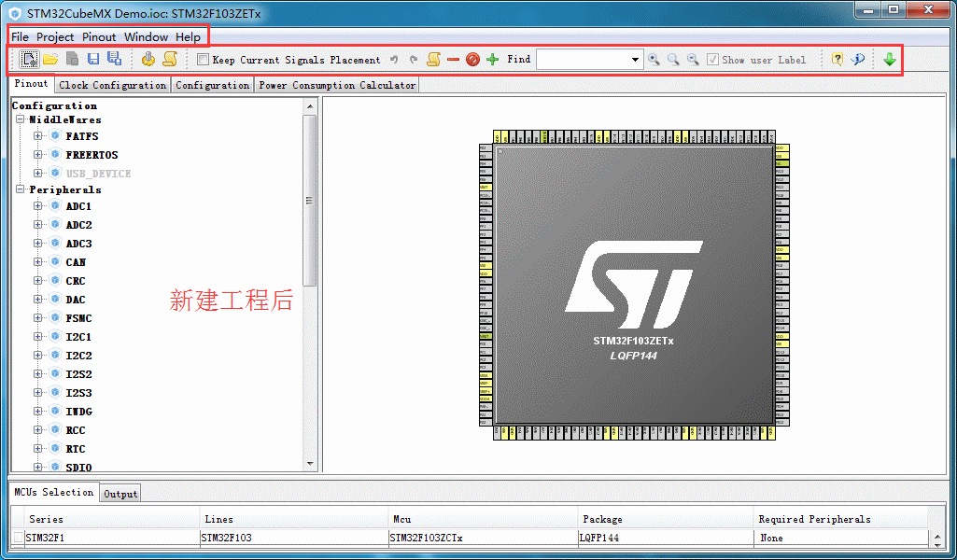The width and height of the screenshot is (957, 560).
Task: Expand the FATFS tree node
Action: tap(38, 136)
